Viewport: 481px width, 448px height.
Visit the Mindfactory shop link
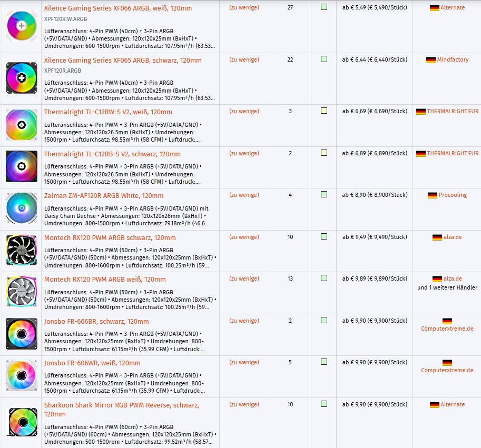[453, 60]
